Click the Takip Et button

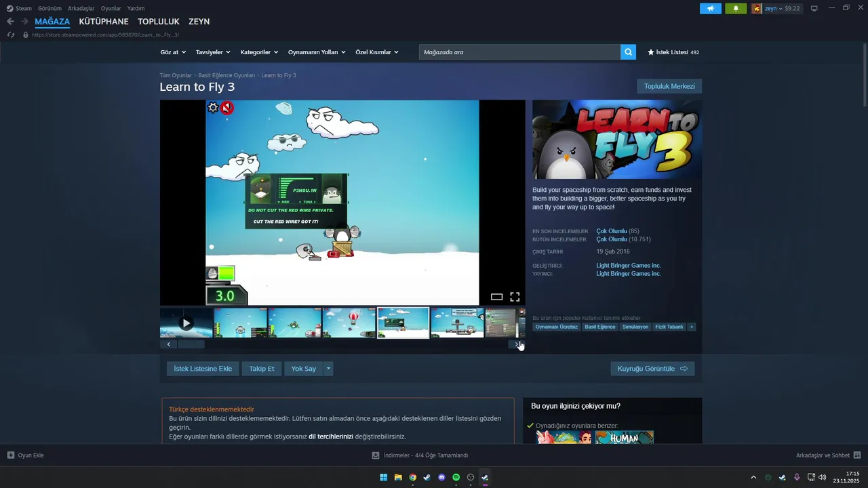point(262,369)
